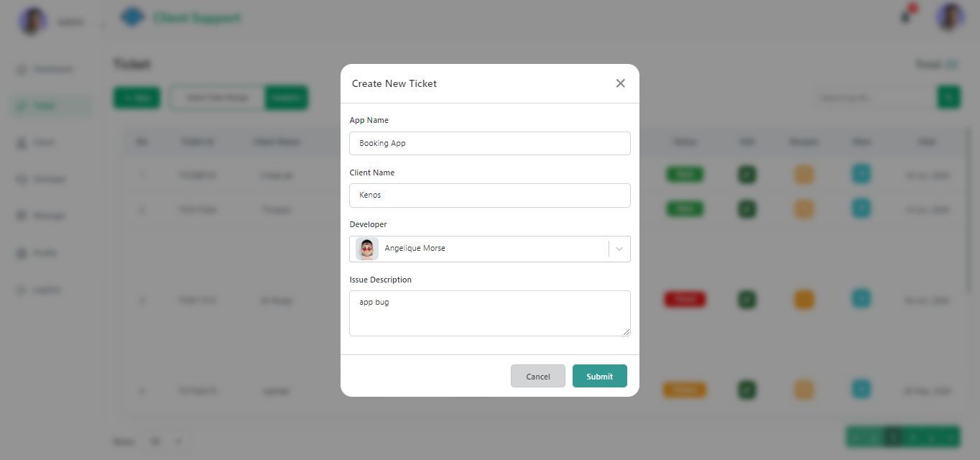This screenshot has height=460, width=980.
Task: Click the Issue Description resize handle
Action: pyautogui.click(x=626, y=331)
